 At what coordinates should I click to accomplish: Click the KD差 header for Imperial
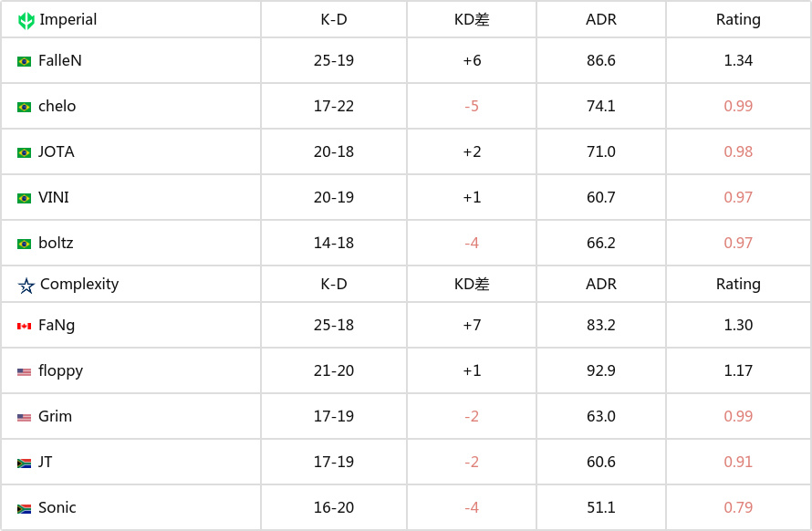coord(472,20)
